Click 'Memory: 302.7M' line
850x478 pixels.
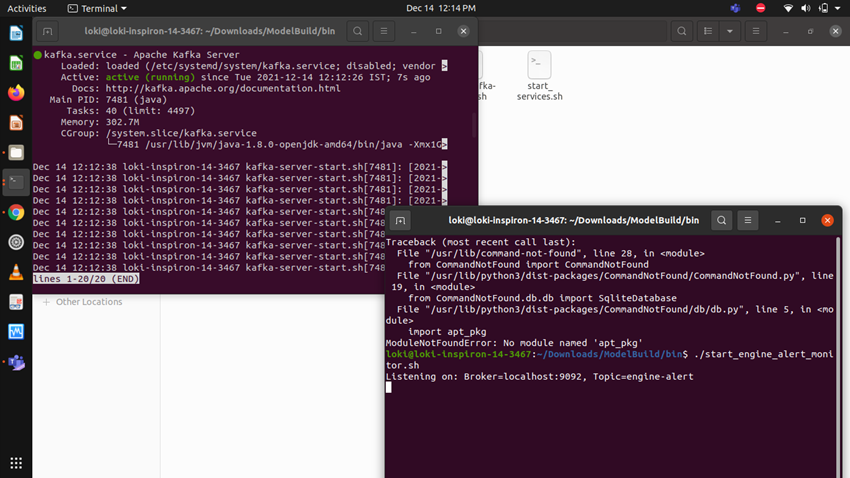point(100,122)
